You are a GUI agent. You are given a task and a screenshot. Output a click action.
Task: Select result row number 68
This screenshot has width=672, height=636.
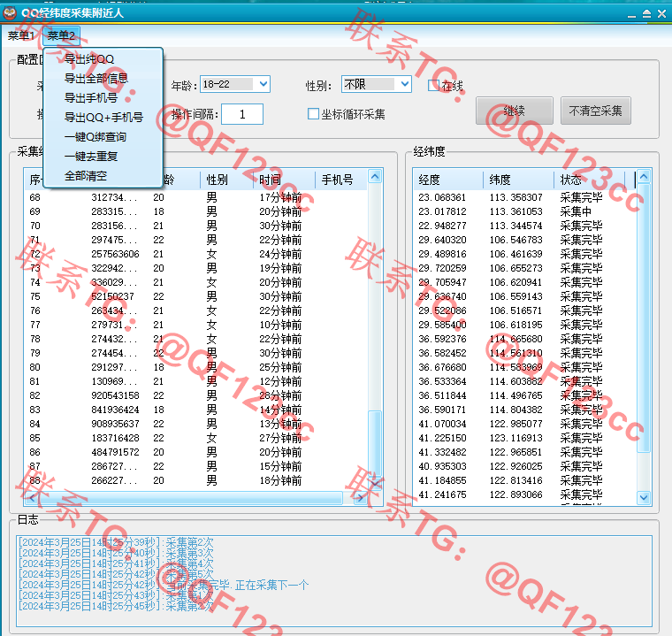[196, 197]
